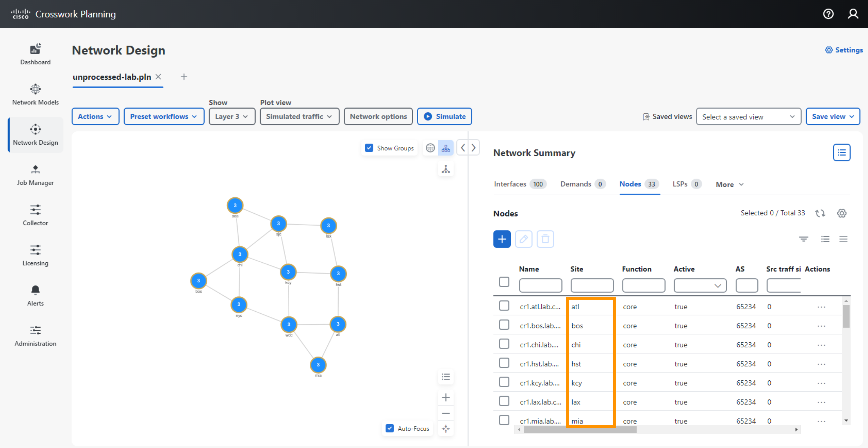Click the sea site node in plot
Image resolution: width=868 pixels, height=448 pixels.
click(x=235, y=205)
